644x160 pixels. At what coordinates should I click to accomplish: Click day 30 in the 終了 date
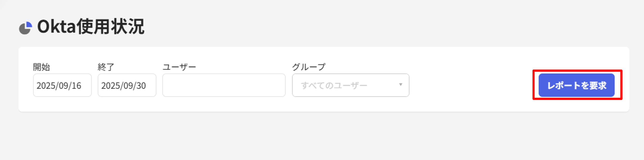pyautogui.click(x=141, y=86)
